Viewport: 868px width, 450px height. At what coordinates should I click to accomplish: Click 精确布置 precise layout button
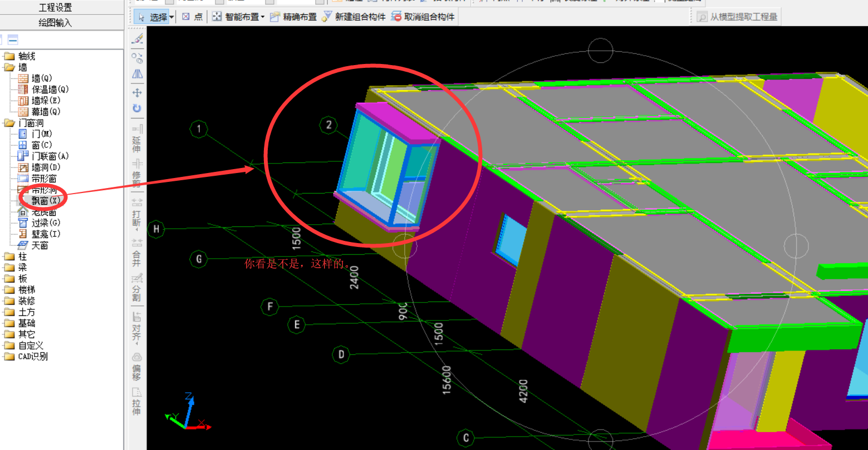[x=293, y=17]
